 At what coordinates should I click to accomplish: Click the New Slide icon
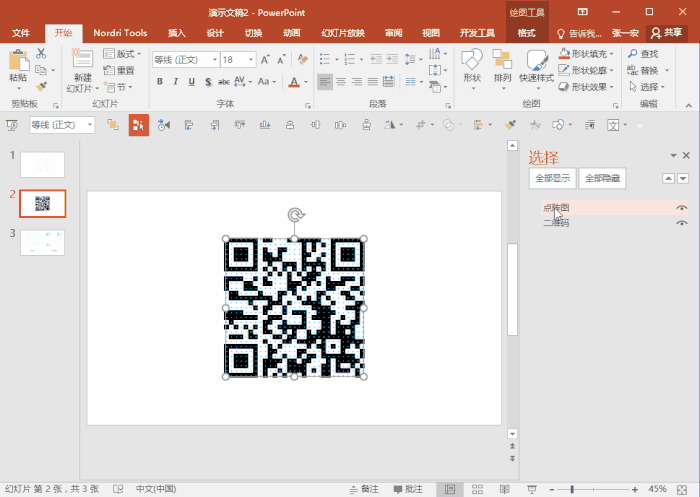tap(82, 58)
